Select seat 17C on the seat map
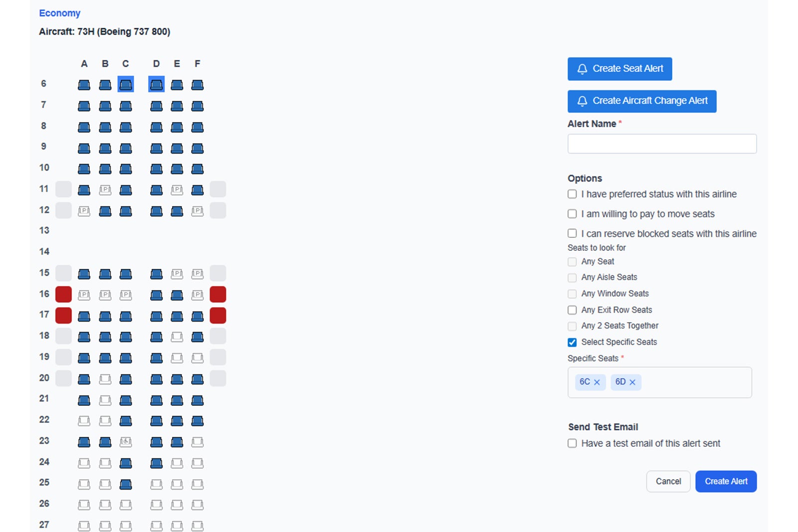798x532 pixels. click(126, 316)
